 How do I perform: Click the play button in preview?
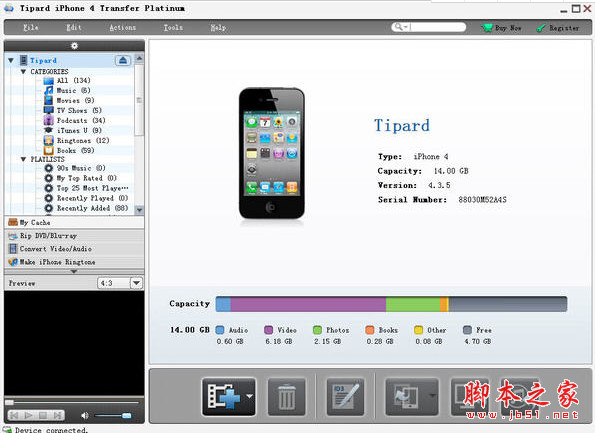coord(28,416)
